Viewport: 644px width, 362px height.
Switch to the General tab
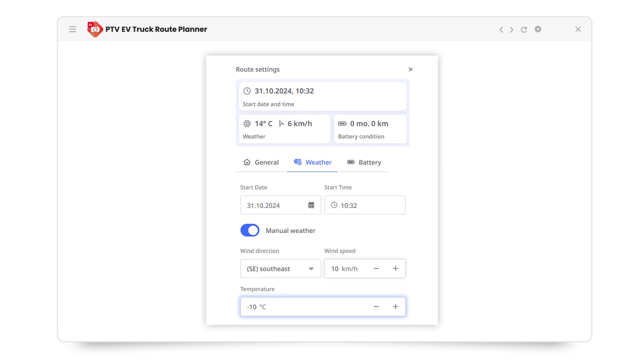(261, 163)
